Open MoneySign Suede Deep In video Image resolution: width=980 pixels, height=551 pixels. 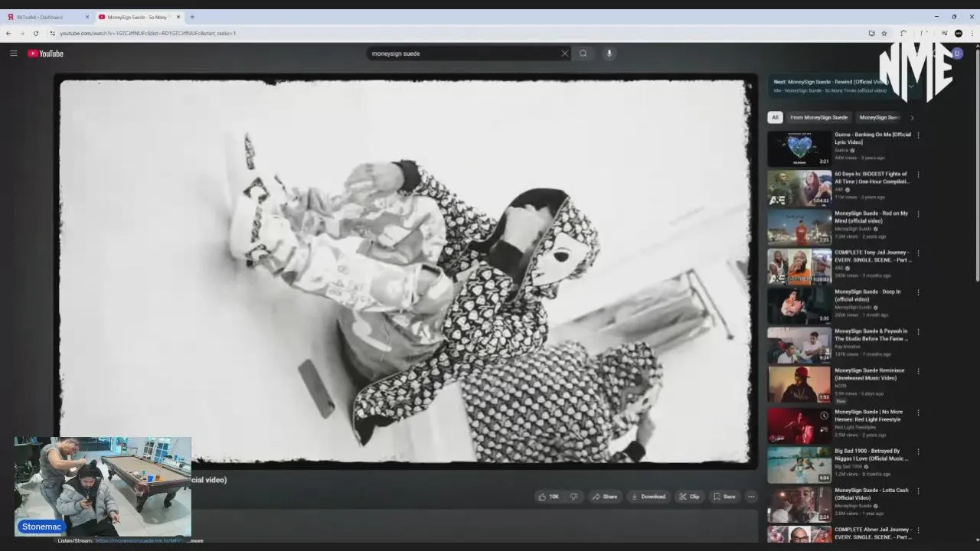coord(799,305)
